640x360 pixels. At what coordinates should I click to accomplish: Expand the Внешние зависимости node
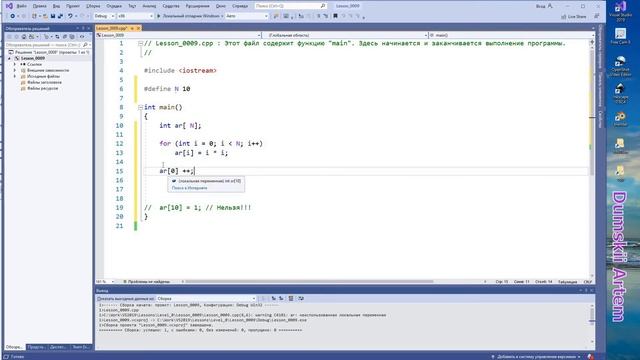point(15,70)
